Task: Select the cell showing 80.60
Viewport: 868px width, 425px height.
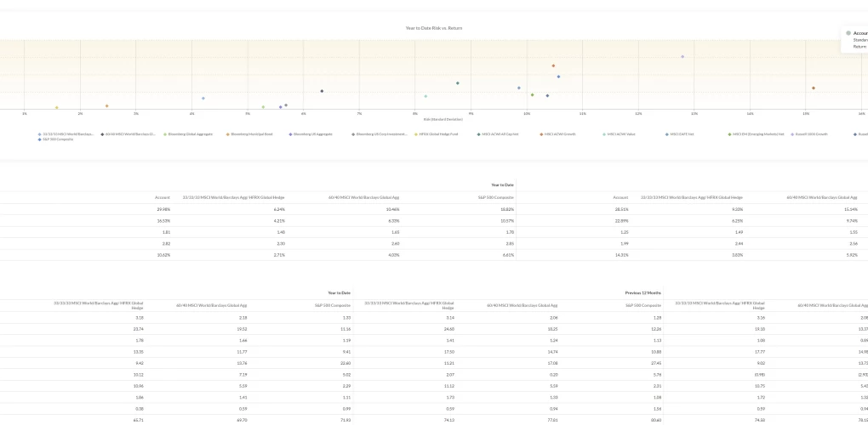Action: (x=656, y=420)
